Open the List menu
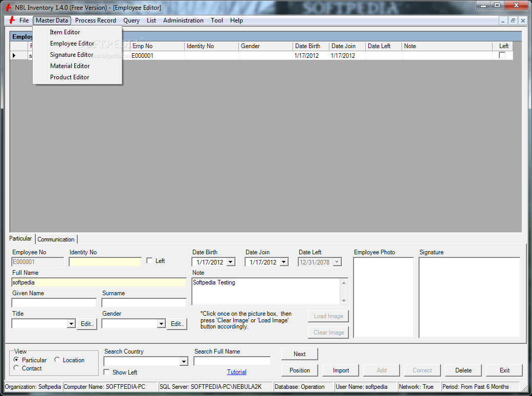Screen dimensions: 532x396 151,20
